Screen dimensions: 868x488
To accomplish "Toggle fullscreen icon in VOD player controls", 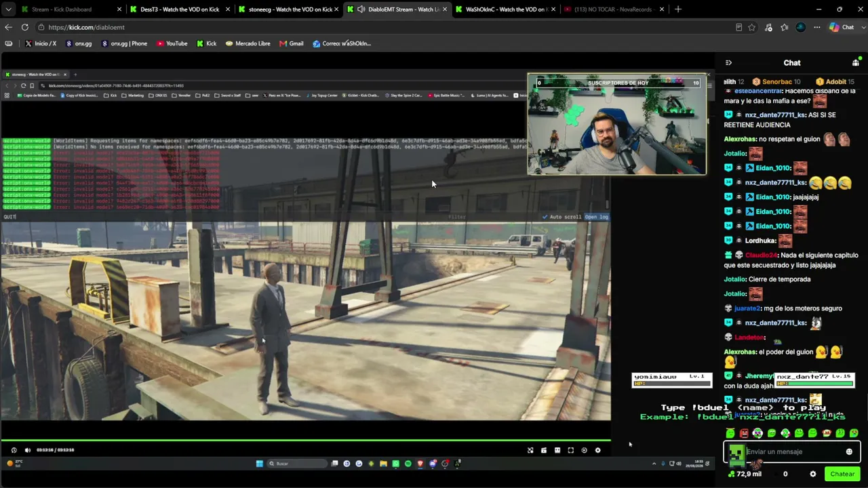I will pos(570,450).
